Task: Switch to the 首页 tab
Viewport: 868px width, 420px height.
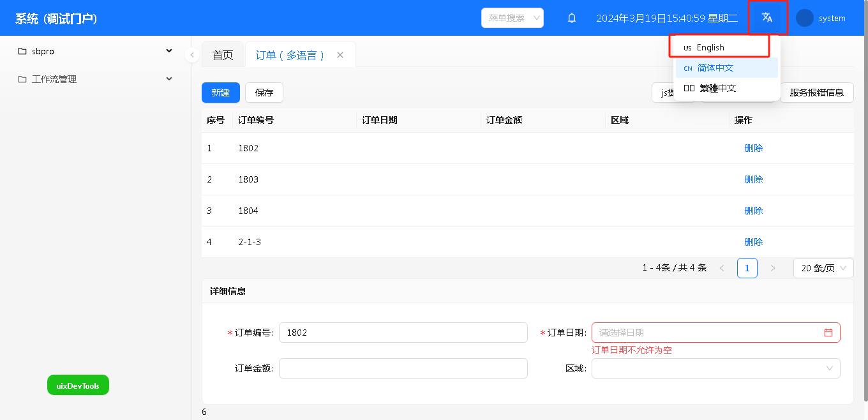Action: (x=223, y=55)
